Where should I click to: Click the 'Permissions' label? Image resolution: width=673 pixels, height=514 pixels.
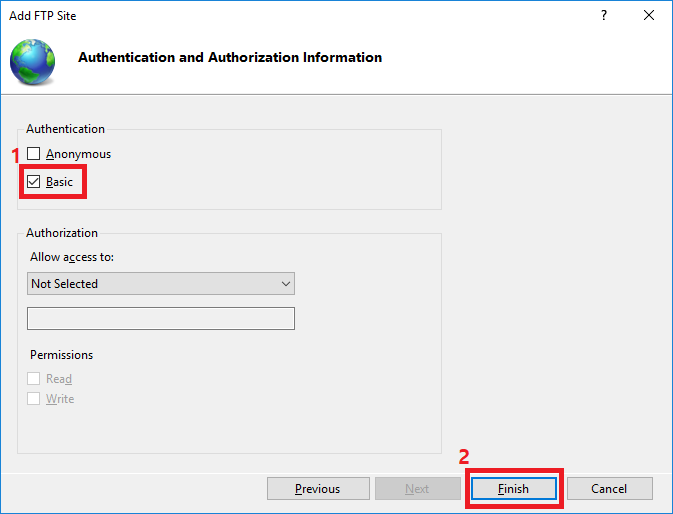tap(61, 355)
